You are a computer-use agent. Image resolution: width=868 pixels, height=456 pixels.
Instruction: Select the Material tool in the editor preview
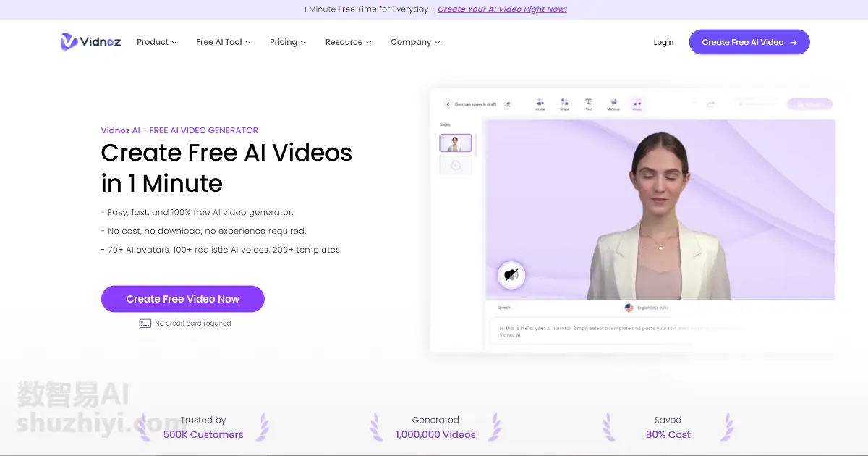coord(613,104)
